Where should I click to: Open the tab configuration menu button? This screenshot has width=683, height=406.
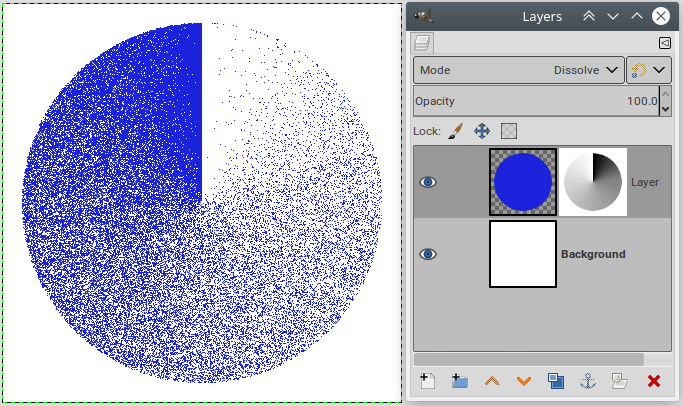pyautogui.click(x=665, y=43)
